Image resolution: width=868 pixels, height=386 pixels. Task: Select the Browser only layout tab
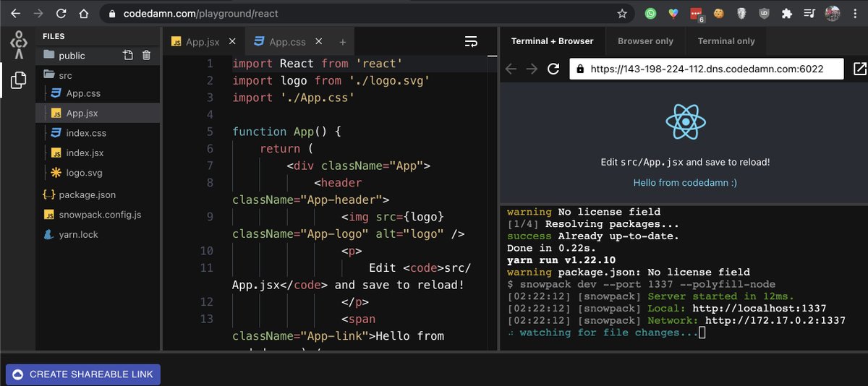tap(645, 41)
